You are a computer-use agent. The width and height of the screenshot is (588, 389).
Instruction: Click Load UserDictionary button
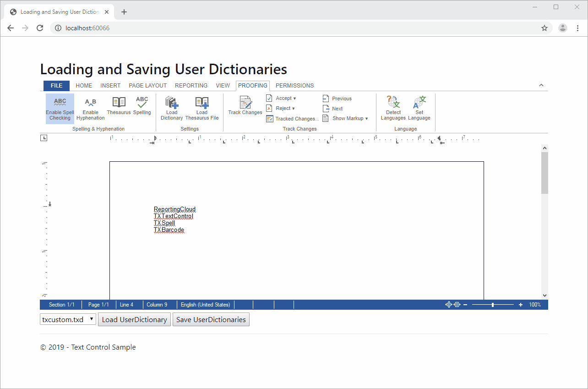click(134, 320)
